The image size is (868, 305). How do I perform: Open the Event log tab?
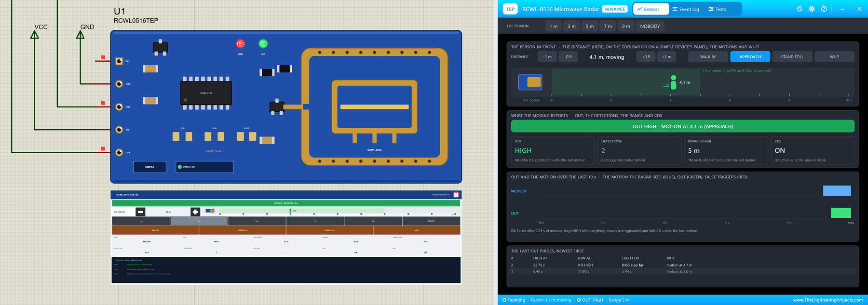point(686,9)
